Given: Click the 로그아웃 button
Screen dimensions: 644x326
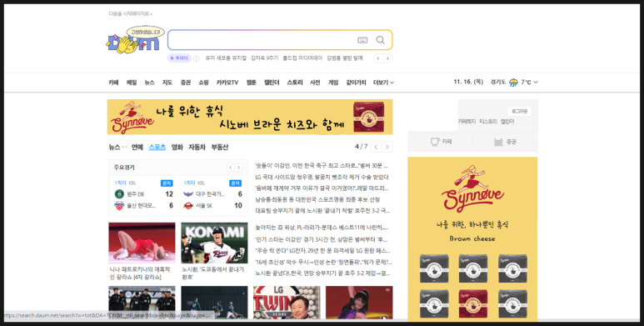Looking at the screenshot, I should pos(519,112).
